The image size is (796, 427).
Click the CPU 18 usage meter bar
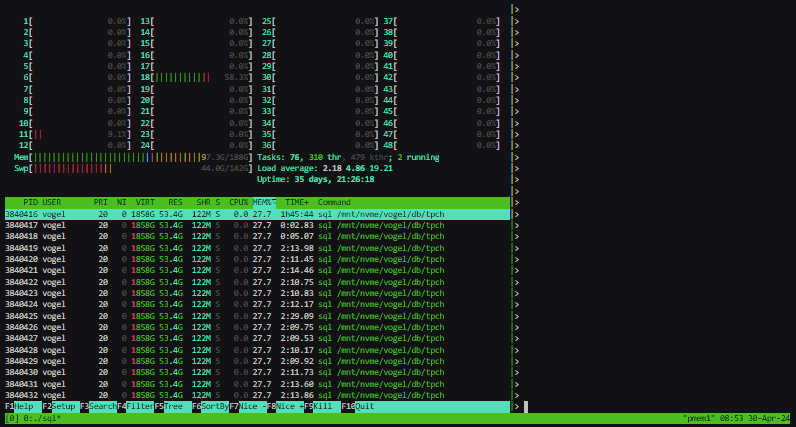(x=196, y=78)
